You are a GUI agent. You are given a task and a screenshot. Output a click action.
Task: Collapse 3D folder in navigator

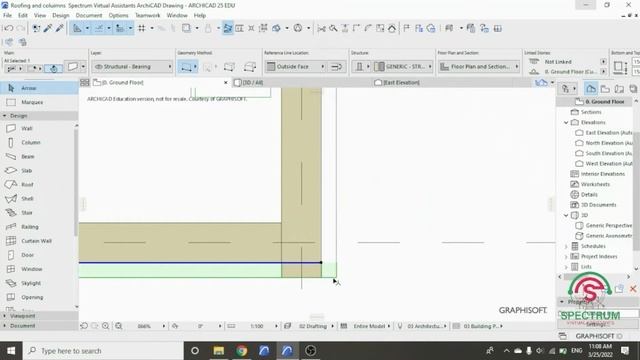click(x=566, y=215)
